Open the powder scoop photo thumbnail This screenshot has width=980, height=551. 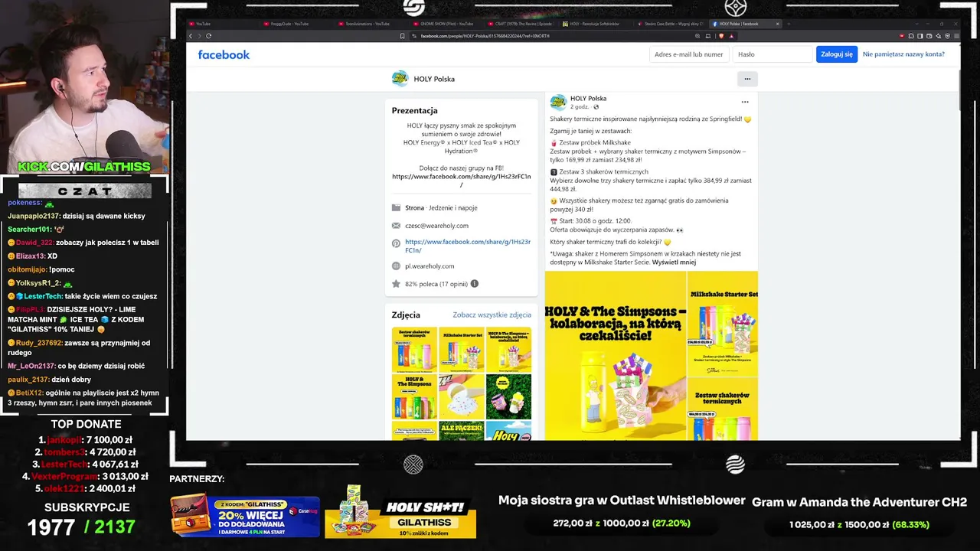coord(462,396)
